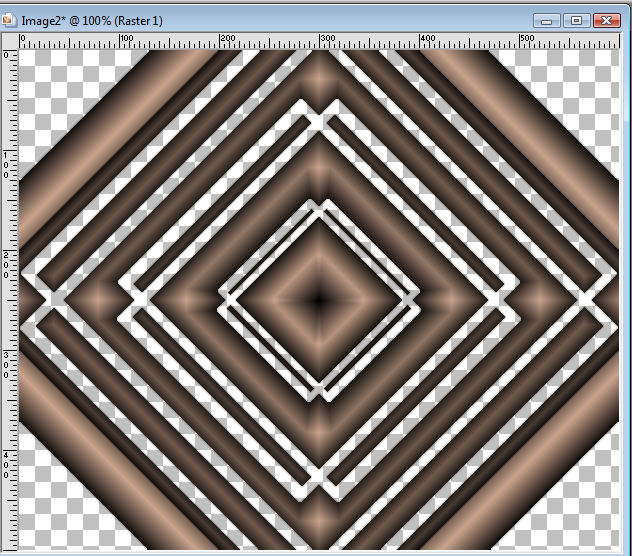Close the Image2 document window
This screenshot has height=556, width=632.
click(x=606, y=21)
